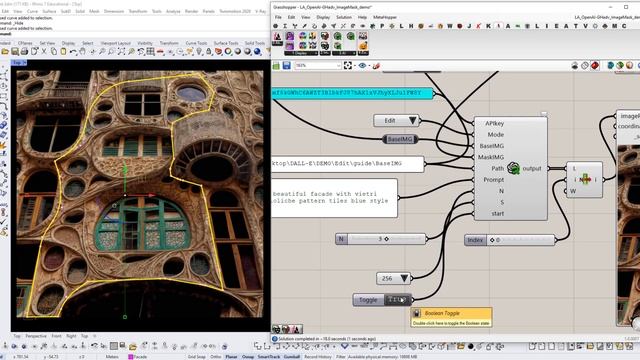Switch to the Perspective viewport tab
Image resolution: width=640 pixels, height=360 pixels.
36,336
